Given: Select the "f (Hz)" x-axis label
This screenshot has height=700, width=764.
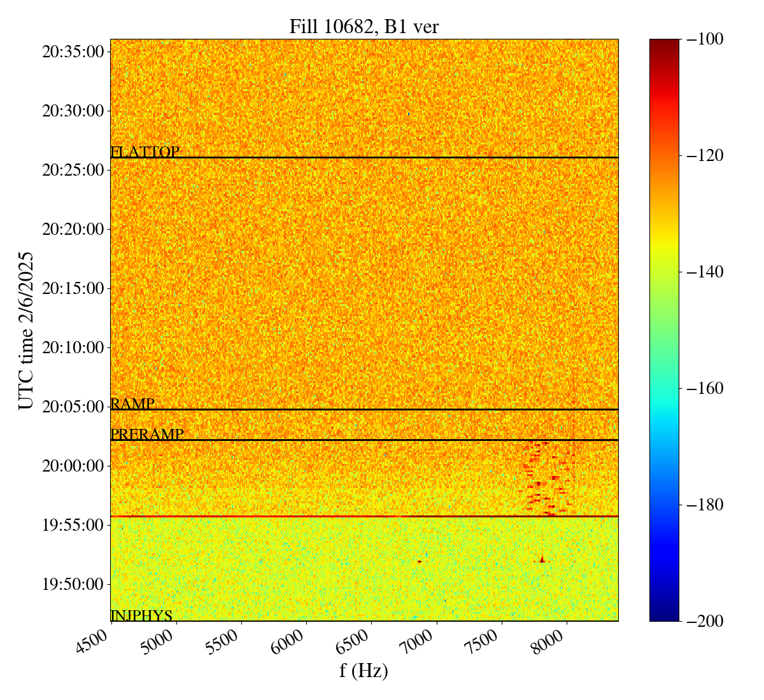Looking at the screenshot, I should [364, 670].
